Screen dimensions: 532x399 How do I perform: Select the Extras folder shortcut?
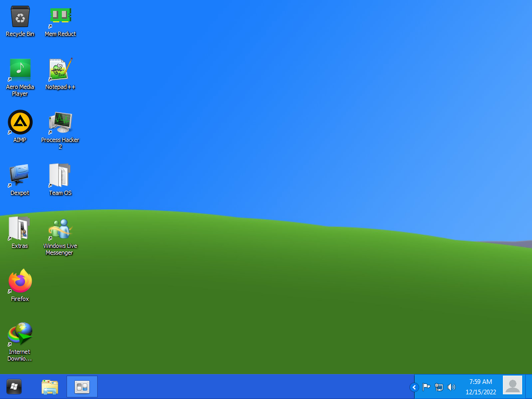click(x=20, y=233)
